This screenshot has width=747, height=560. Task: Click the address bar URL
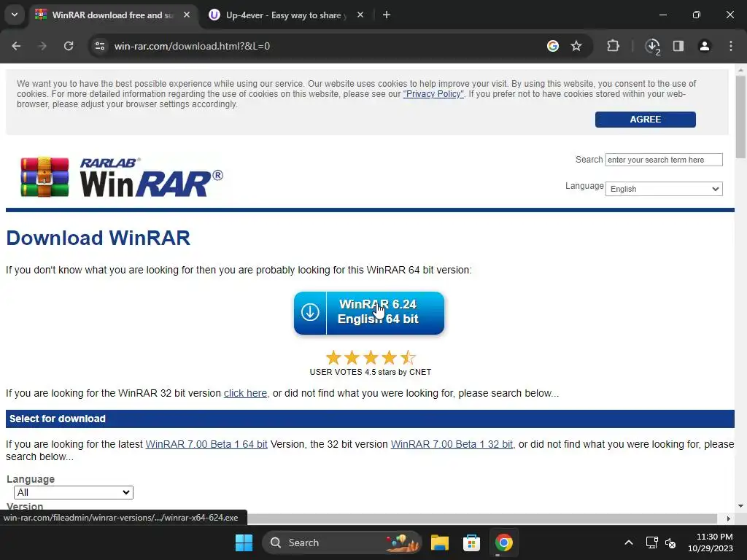point(192,46)
